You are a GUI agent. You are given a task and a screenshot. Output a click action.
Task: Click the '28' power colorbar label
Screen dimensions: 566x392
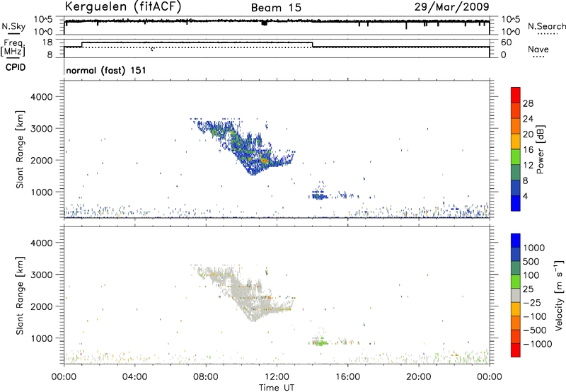click(x=528, y=103)
